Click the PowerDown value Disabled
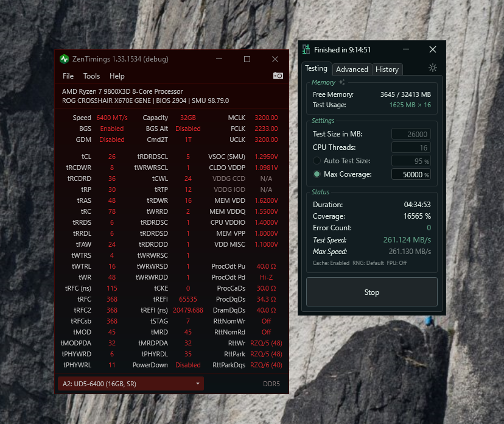 point(187,365)
